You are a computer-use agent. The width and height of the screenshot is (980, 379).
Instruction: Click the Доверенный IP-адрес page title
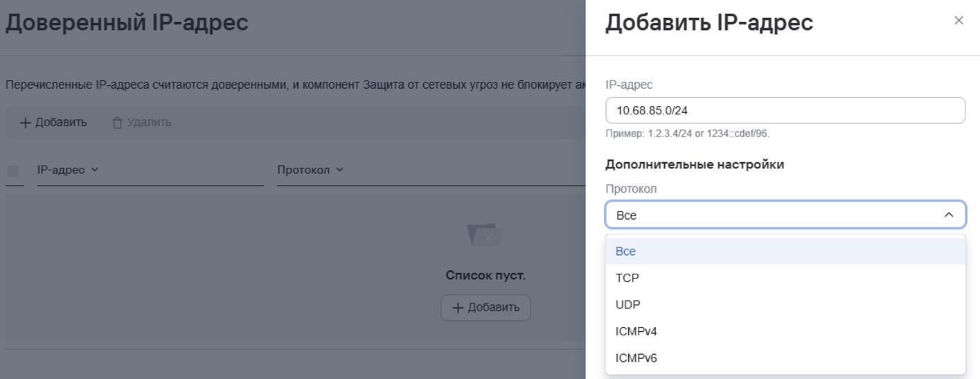tap(127, 22)
